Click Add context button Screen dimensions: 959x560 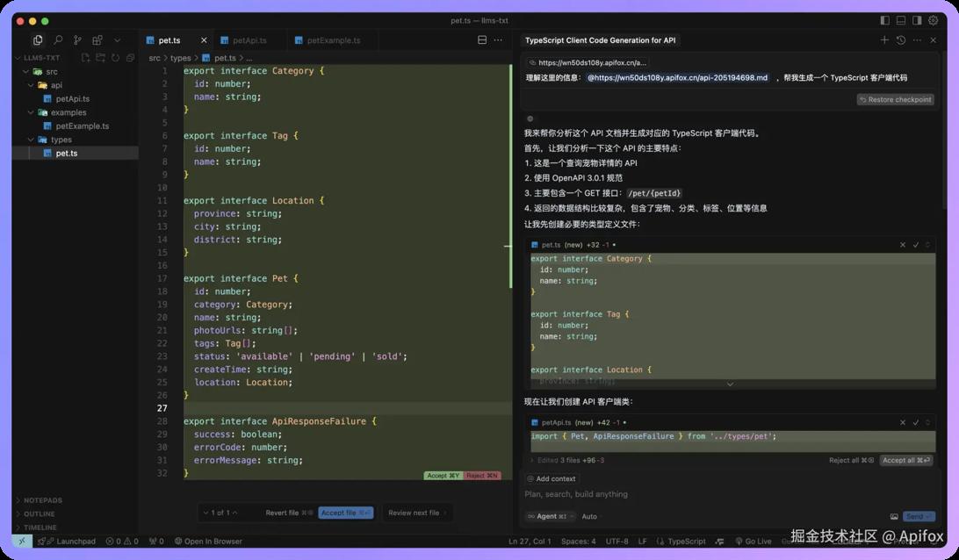(x=551, y=478)
